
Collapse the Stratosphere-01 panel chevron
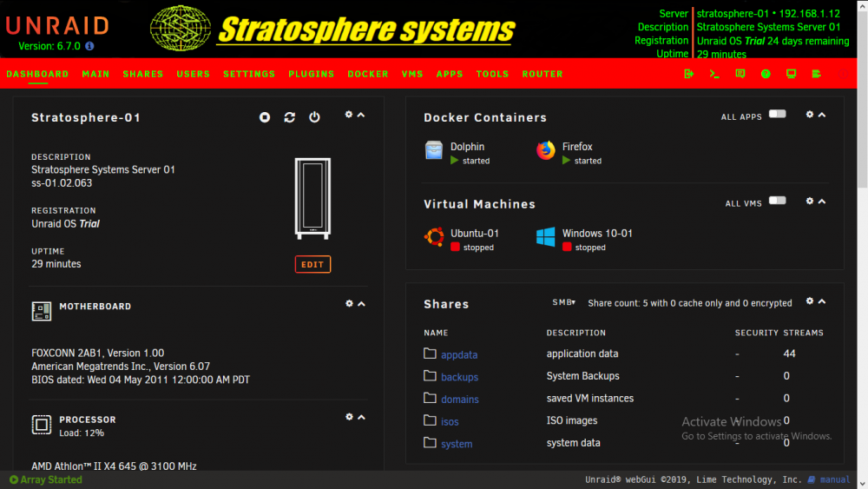pos(361,115)
